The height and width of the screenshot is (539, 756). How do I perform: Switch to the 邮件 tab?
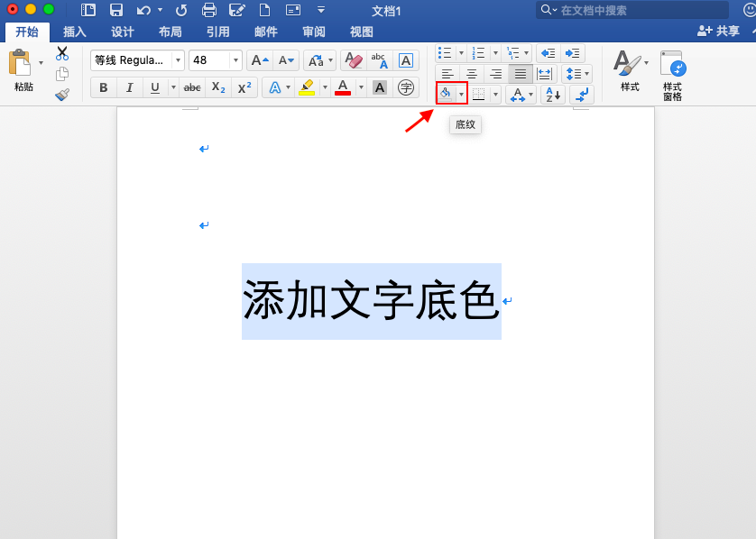[266, 32]
